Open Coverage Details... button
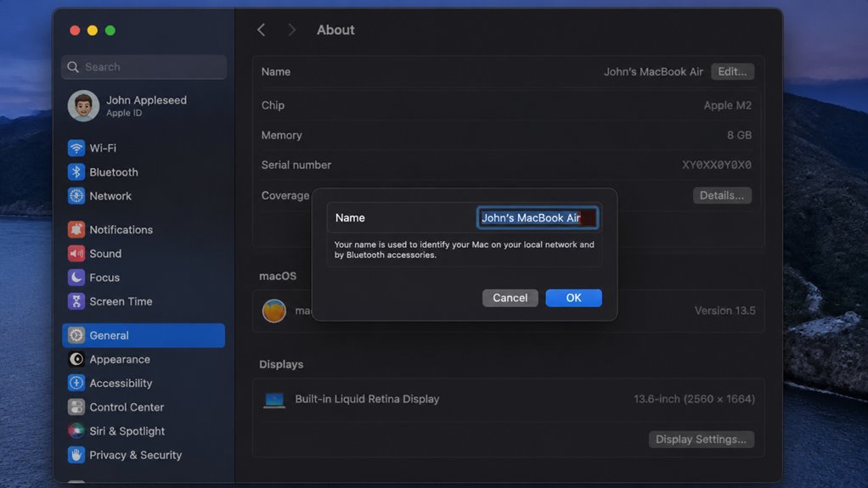This screenshot has width=868, height=488. click(722, 195)
